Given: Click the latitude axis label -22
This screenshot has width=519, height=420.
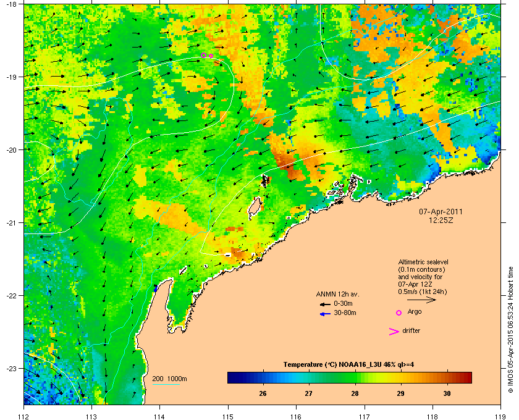Looking at the screenshot, I should (x=11, y=296).
